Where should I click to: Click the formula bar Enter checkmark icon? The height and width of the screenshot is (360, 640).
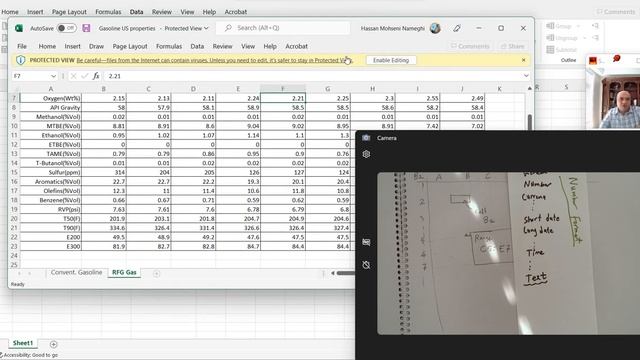click(x=84, y=76)
